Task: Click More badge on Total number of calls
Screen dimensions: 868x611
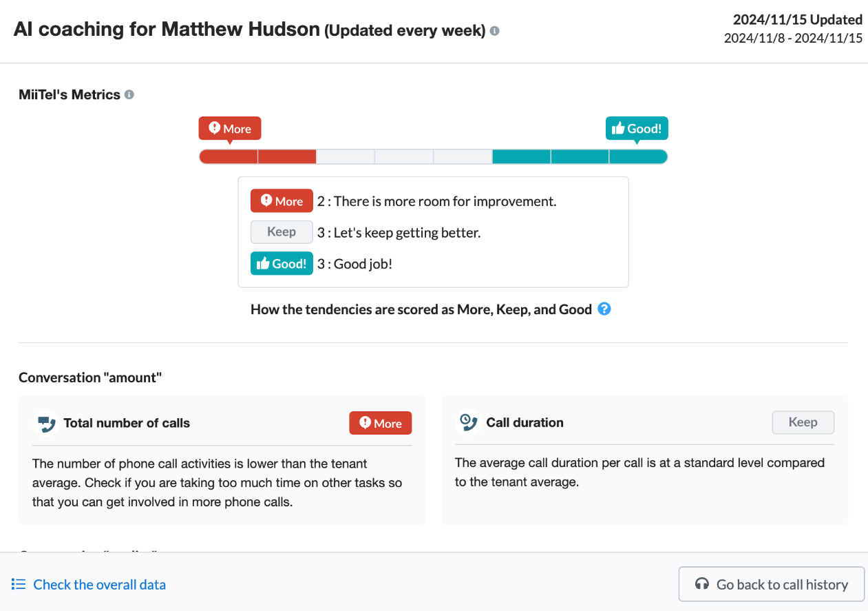Action: 380,423
